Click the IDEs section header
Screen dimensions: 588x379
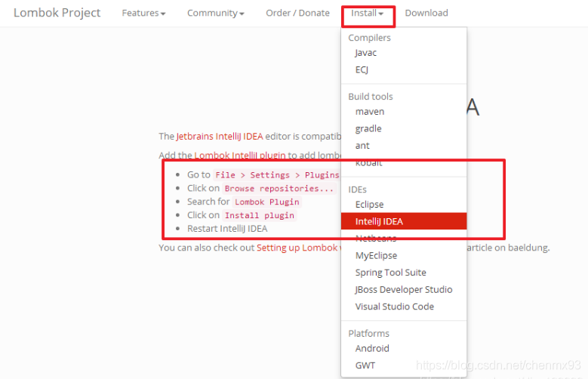(x=357, y=189)
